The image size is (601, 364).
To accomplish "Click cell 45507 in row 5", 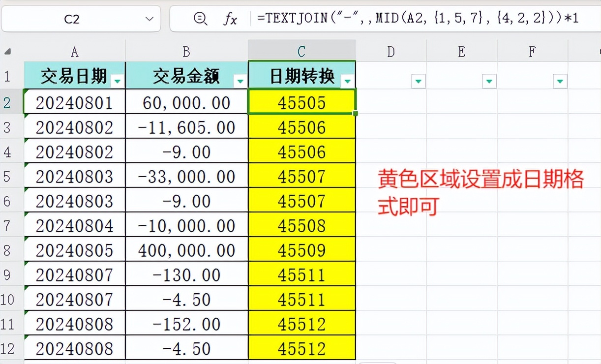I will (x=302, y=176).
